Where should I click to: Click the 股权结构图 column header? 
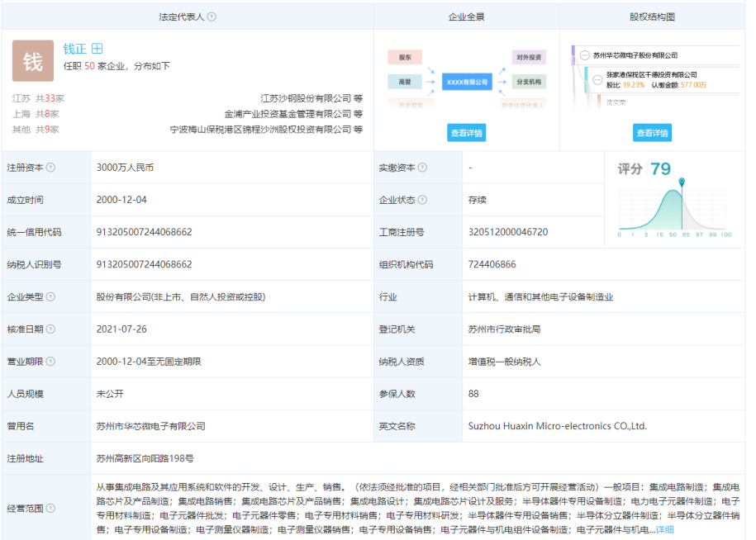(652, 17)
